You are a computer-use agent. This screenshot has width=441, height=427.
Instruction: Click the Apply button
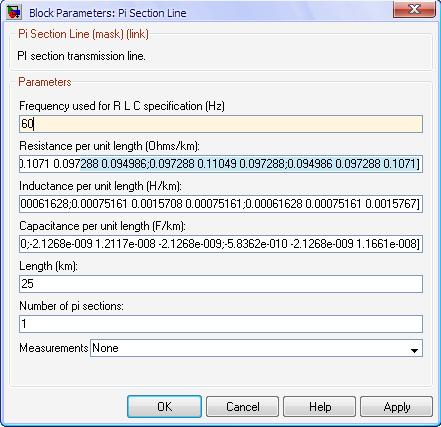tap(396, 407)
